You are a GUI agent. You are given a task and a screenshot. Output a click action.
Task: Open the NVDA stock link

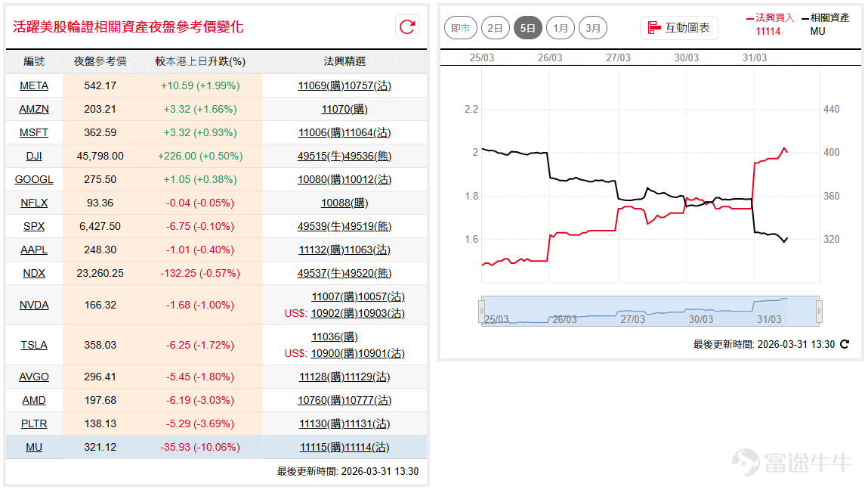tap(34, 305)
